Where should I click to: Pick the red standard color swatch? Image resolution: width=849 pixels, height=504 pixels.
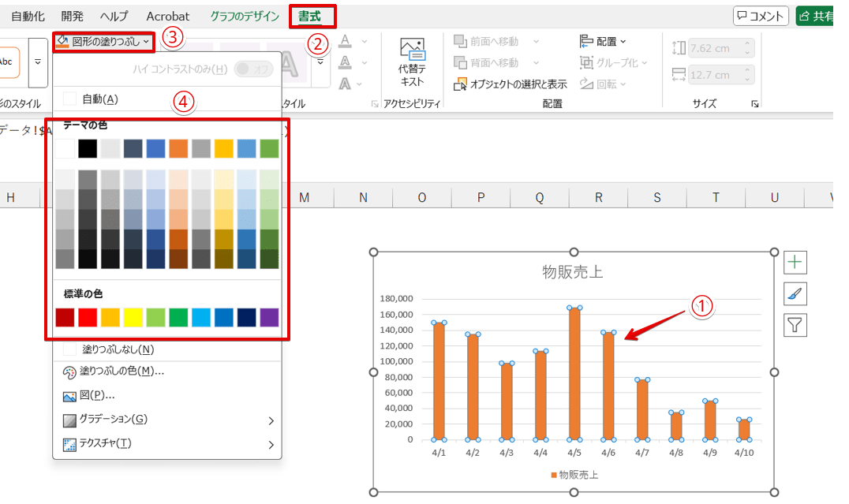click(88, 317)
